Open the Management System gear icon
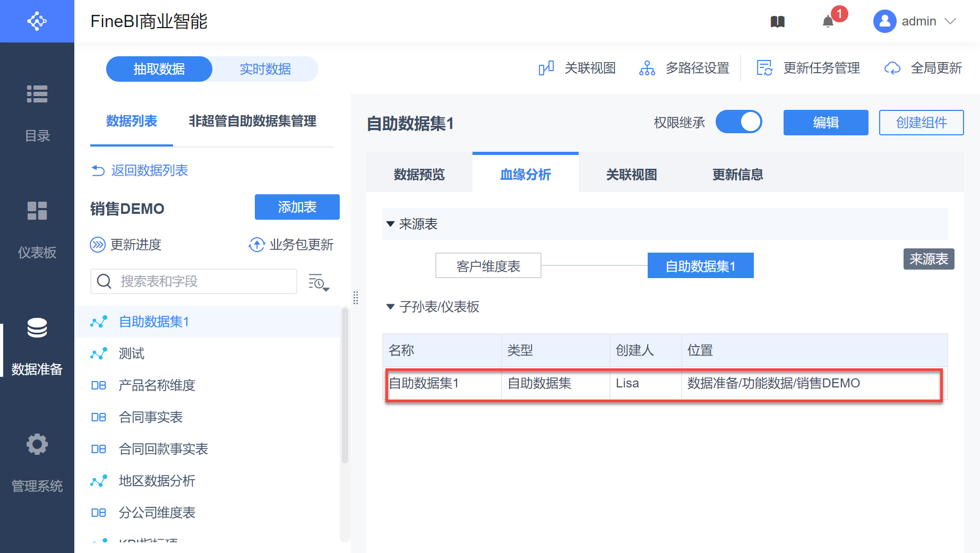The width and height of the screenshot is (980, 553). click(x=37, y=444)
